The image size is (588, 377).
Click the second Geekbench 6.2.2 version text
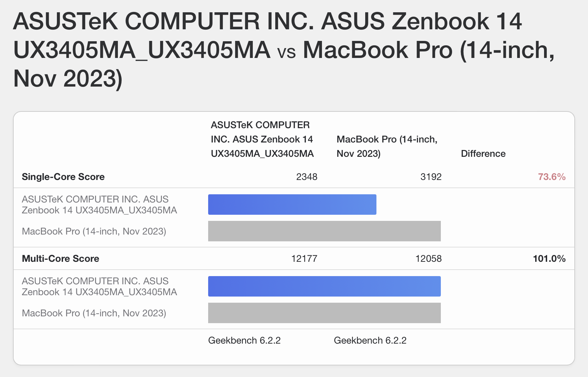[370, 340]
